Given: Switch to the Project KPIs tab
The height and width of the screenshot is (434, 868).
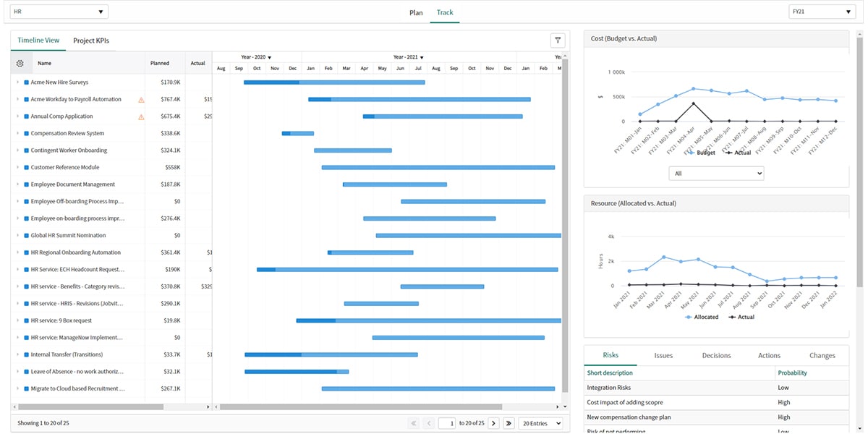Looking at the screenshot, I should [91, 41].
